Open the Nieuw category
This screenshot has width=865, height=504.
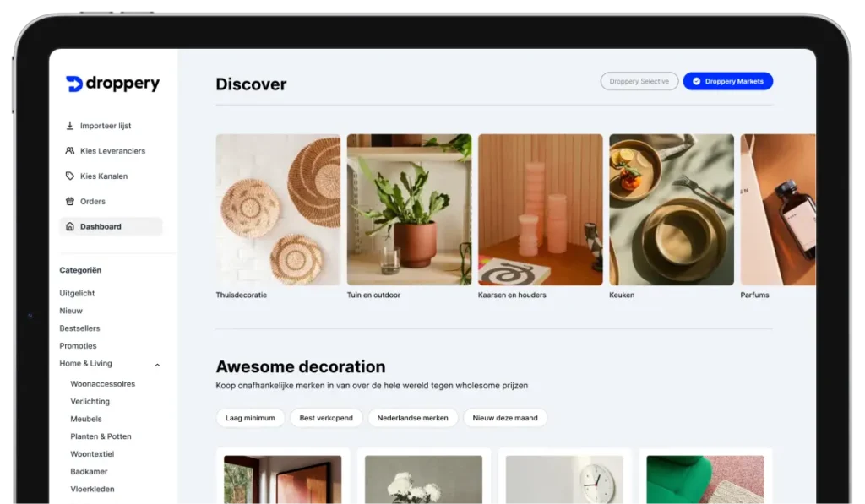tap(71, 311)
